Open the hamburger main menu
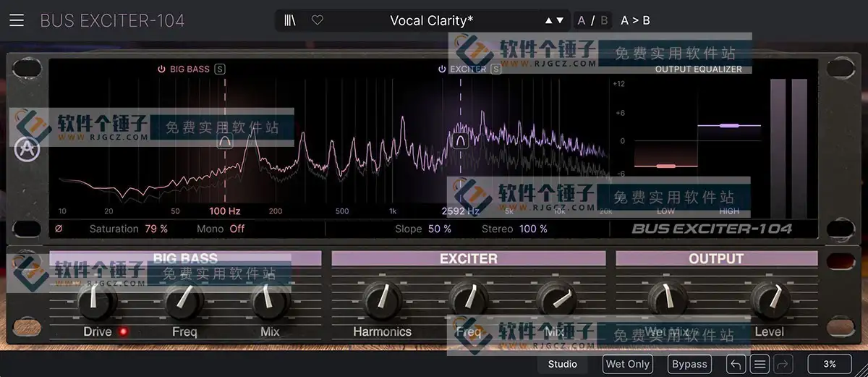Image resolution: width=868 pixels, height=377 pixels. 17,20
